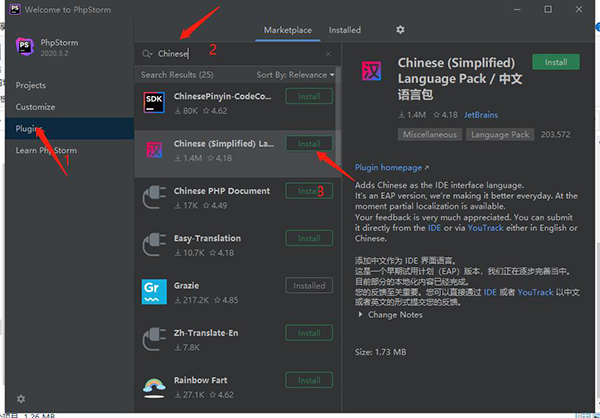Select the Chinese (Simplified) La... list name
The image size is (600, 418).
coord(224,144)
